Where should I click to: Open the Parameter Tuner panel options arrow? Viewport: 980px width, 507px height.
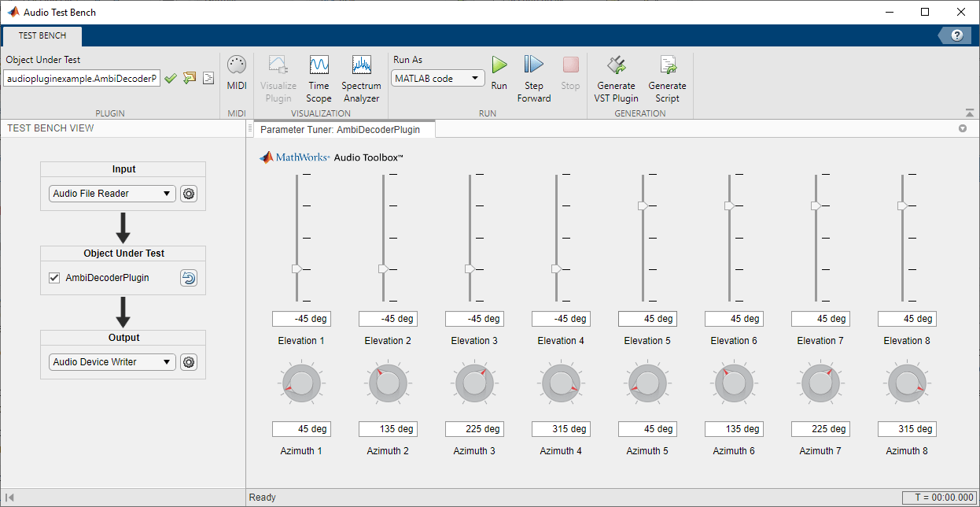(963, 128)
